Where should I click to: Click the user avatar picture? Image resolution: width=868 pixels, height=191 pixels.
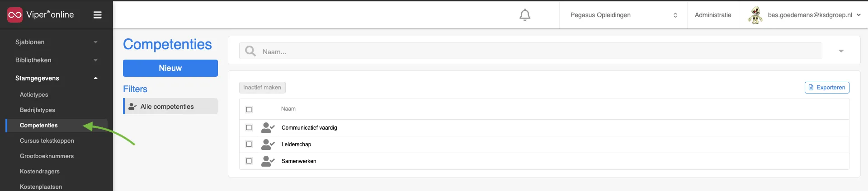755,15
